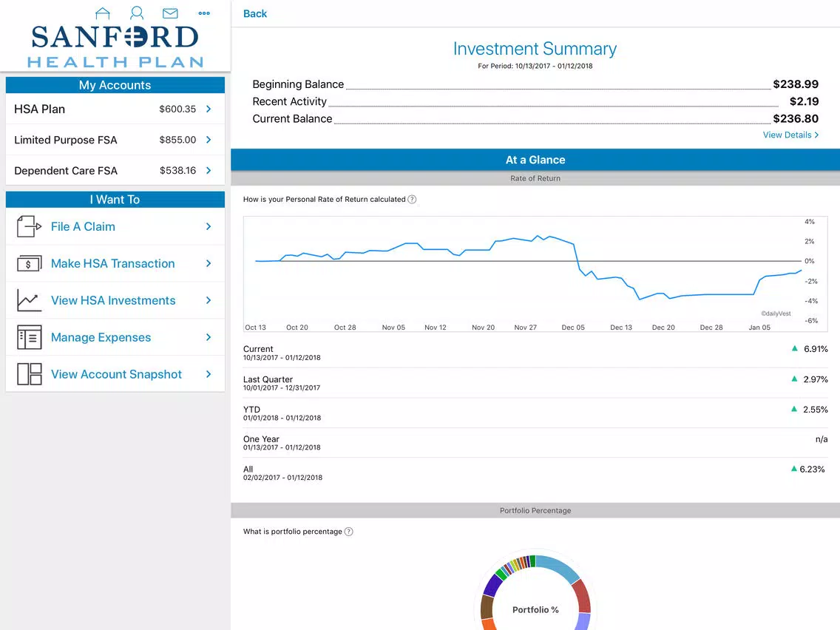Screen dimensions: 840x630
Task: Click the Current Balance $236.80 value
Action: (x=796, y=118)
